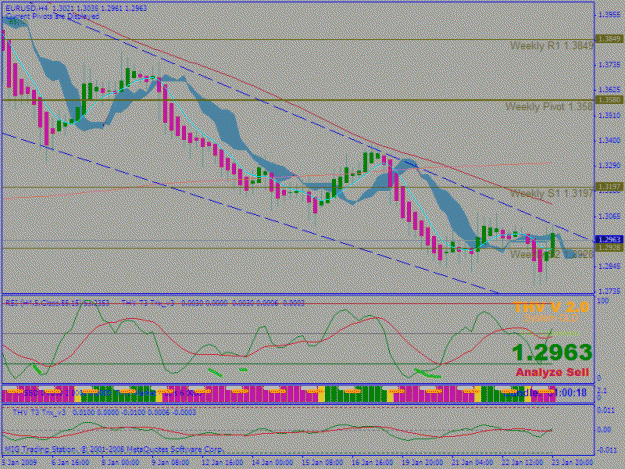Click the red 'Analyze Sell' signal text
The height and width of the screenshot is (469, 625).
pos(552,373)
